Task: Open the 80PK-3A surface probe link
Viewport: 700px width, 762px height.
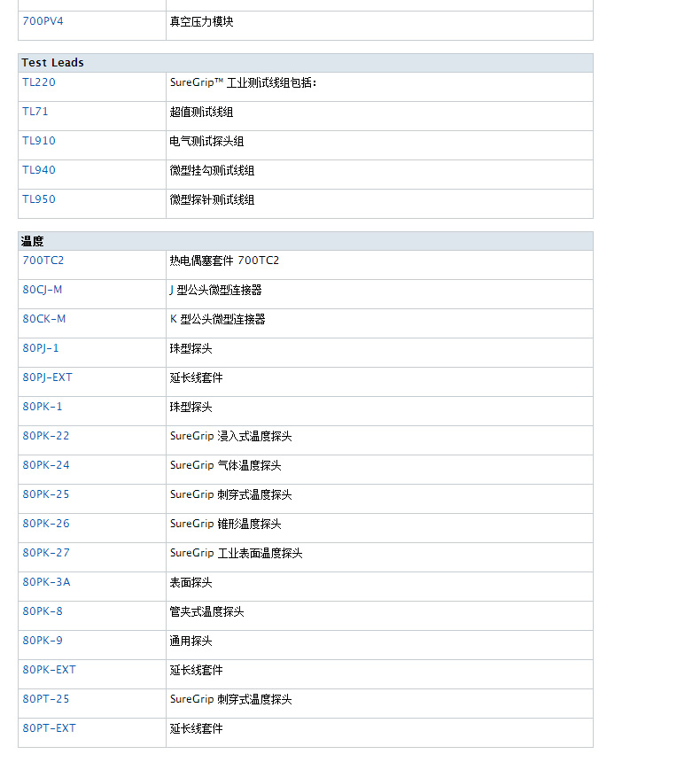Action: (x=46, y=582)
